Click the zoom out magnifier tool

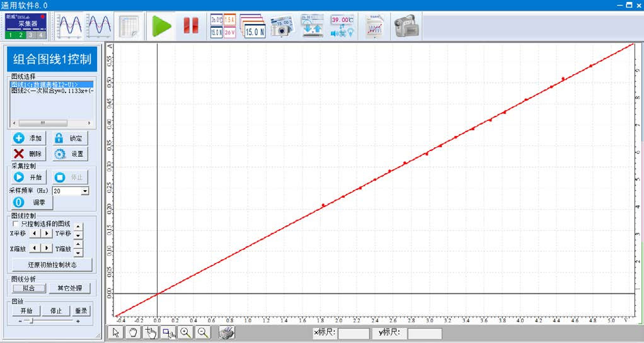(203, 333)
